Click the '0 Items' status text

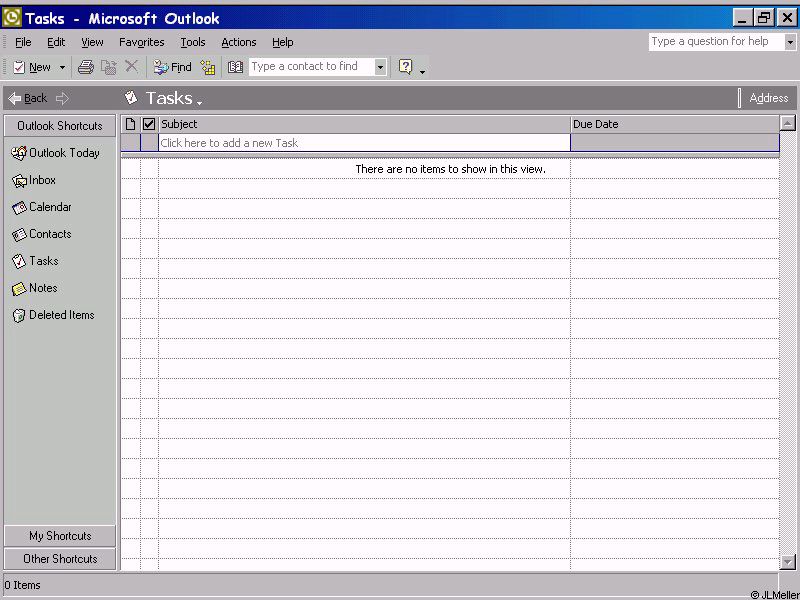pos(22,585)
